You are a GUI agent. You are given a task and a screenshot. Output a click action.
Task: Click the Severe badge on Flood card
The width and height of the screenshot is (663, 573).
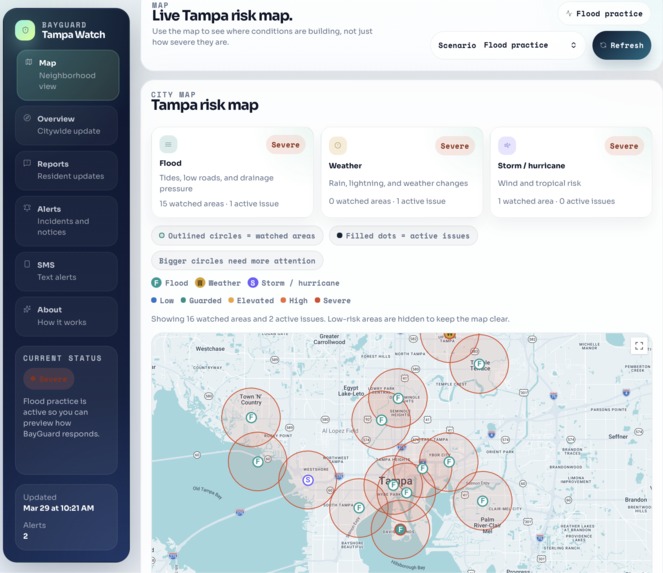pyautogui.click(x=285, y=145)
